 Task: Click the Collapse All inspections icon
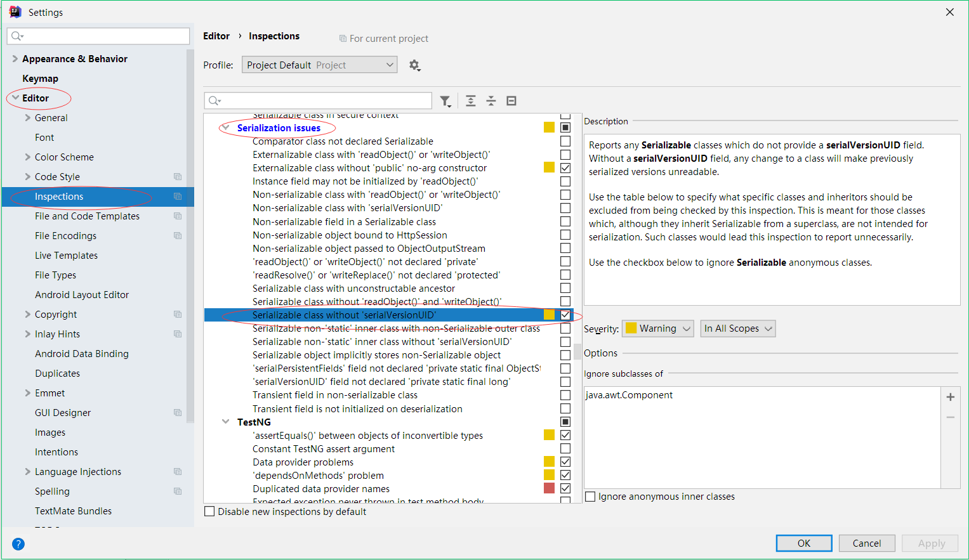click(x=491, y=101)
